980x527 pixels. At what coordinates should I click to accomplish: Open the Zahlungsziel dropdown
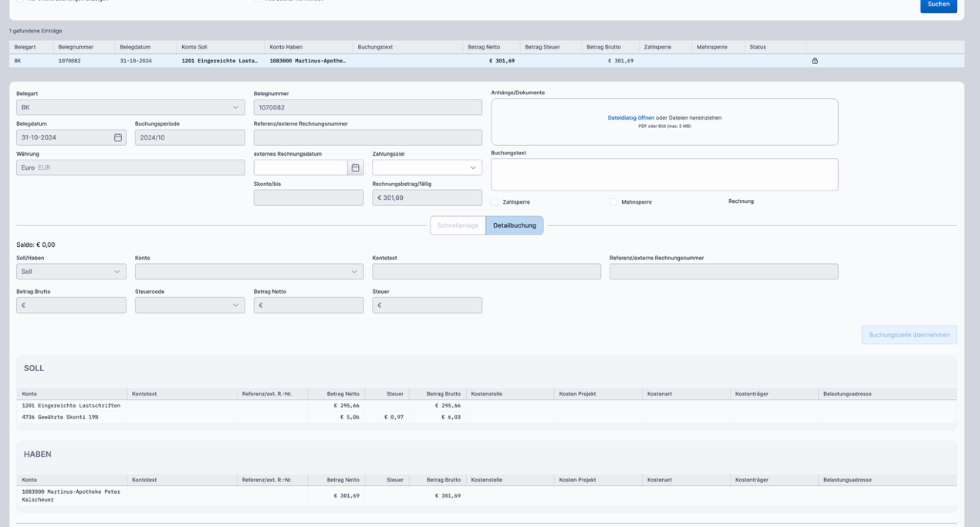427,167
